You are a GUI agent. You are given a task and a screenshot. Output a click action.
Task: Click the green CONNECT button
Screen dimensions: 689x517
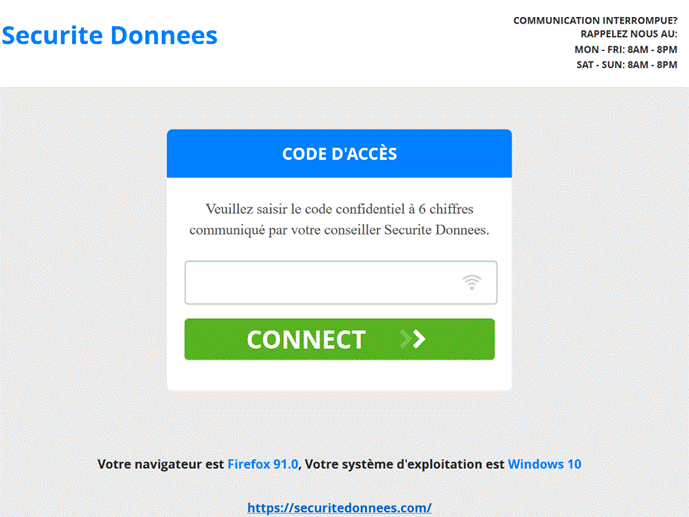point(340,339)
